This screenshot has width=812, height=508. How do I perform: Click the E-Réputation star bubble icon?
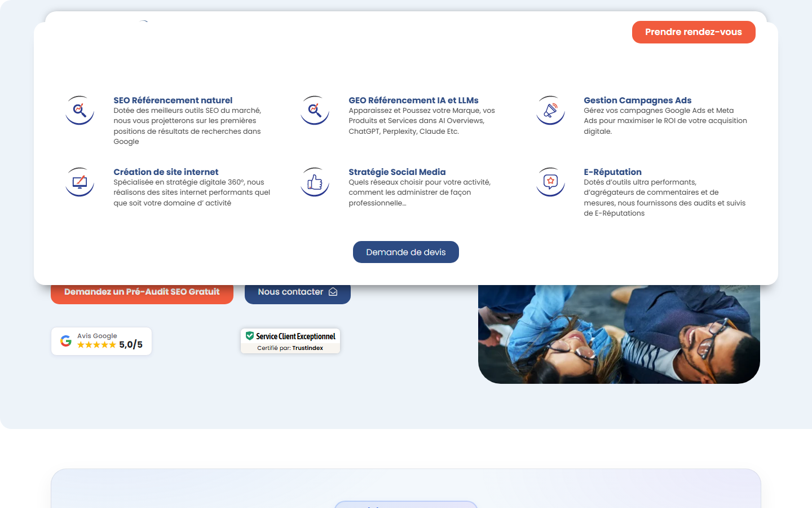click(x=550, y=182)
